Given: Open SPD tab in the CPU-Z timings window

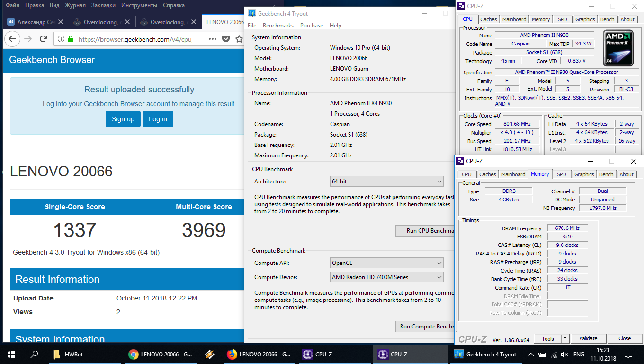Looking at the screenshot, I should [562, 174].
